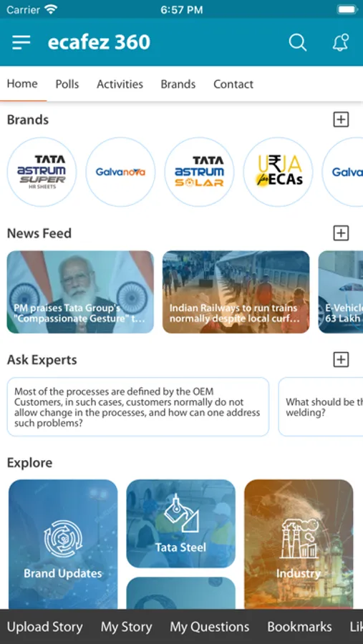Expand News Feed with plus icon
This screenshot has width=363, height=644.
(340, 233)
